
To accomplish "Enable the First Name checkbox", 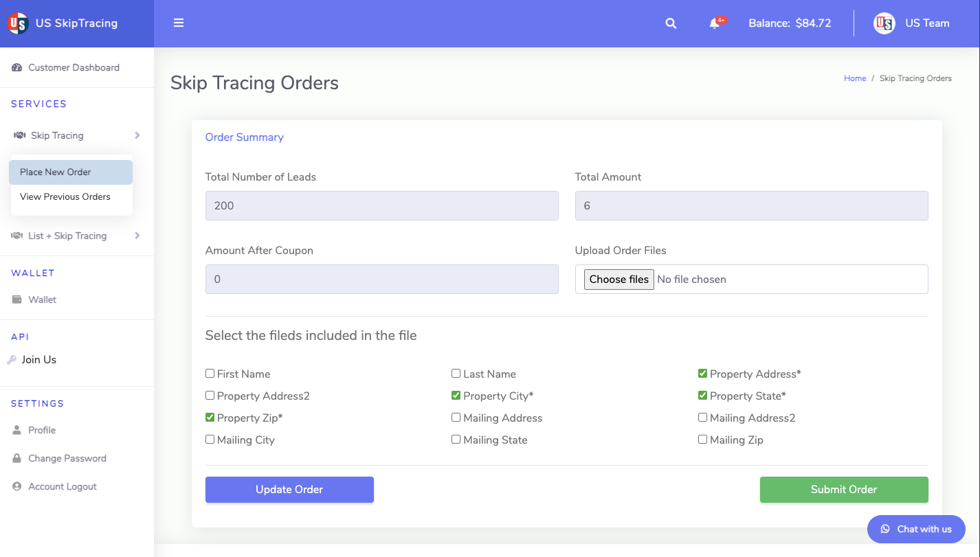I will (210, 374).
